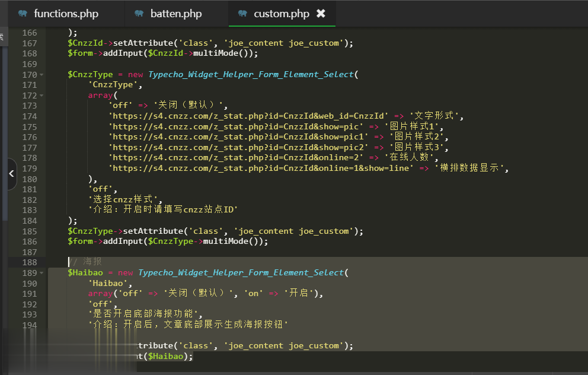The width and height of the screenshot is (588, 375).
Task: Open the batten.php tab
Action: pos(175,14)
